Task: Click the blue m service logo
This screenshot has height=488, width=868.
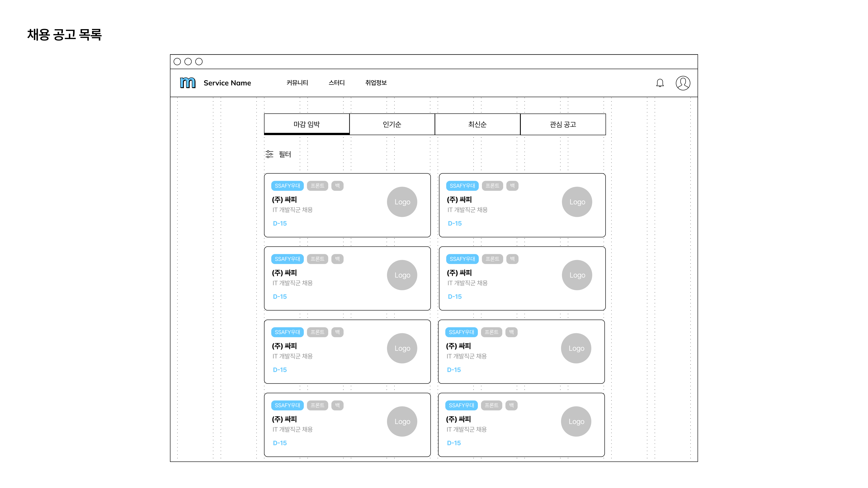Action: click(x=188, y=83)
